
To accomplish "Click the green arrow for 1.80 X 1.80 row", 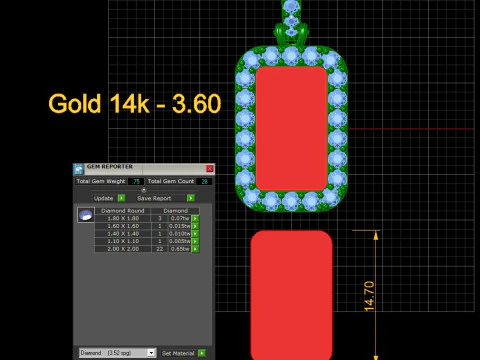I will [195, 219].
